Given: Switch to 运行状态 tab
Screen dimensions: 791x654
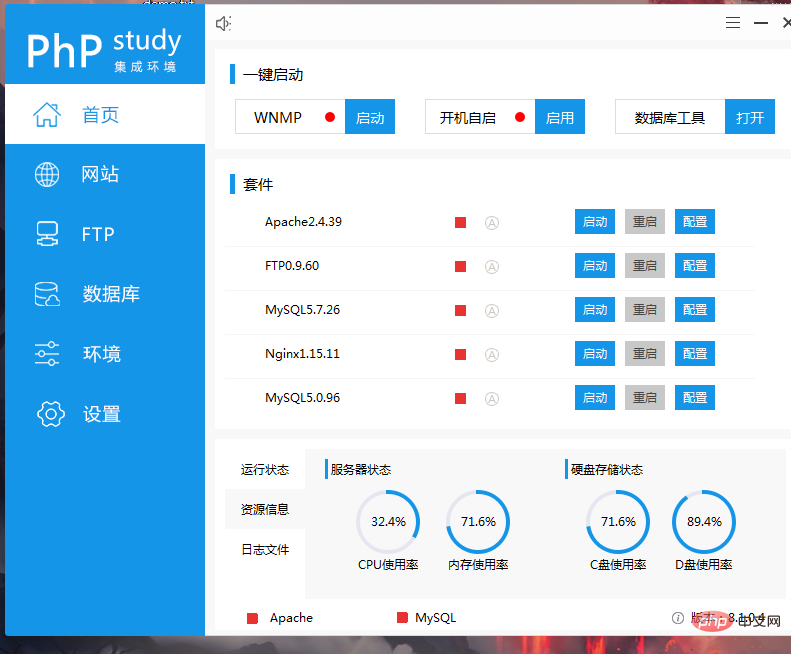Looking at the screenshot, I should pyautogui.click(x=265, y=469).
